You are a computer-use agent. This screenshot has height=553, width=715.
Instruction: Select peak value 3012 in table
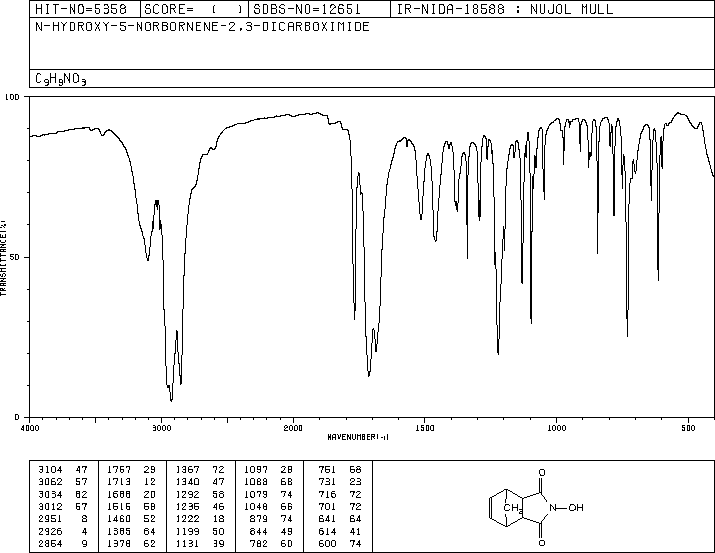(50, 506)
